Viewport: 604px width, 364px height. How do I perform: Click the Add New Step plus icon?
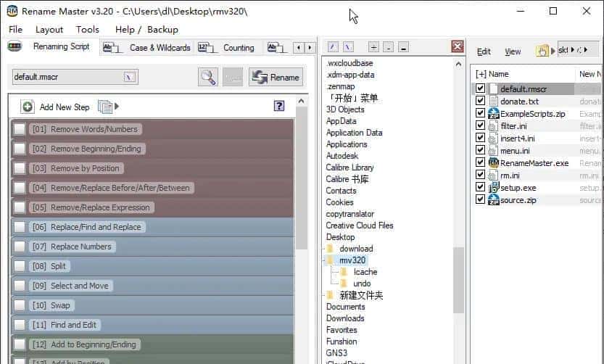[28, 107]
